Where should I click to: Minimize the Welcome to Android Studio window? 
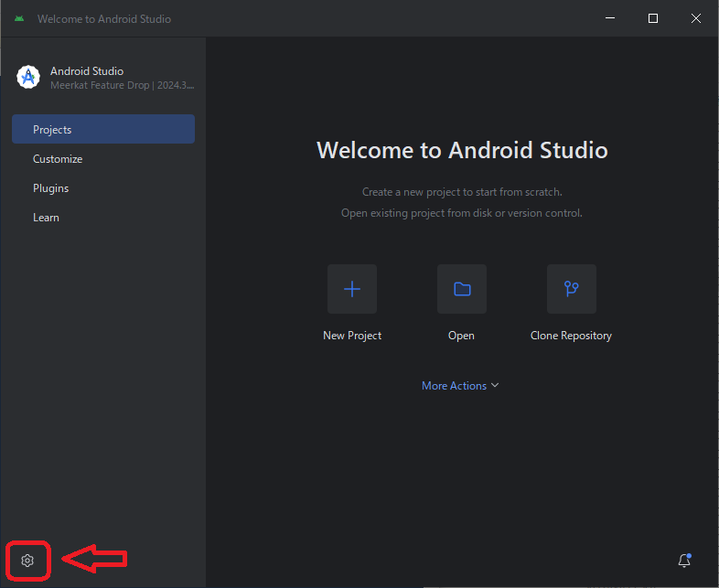tap(610, 18)
